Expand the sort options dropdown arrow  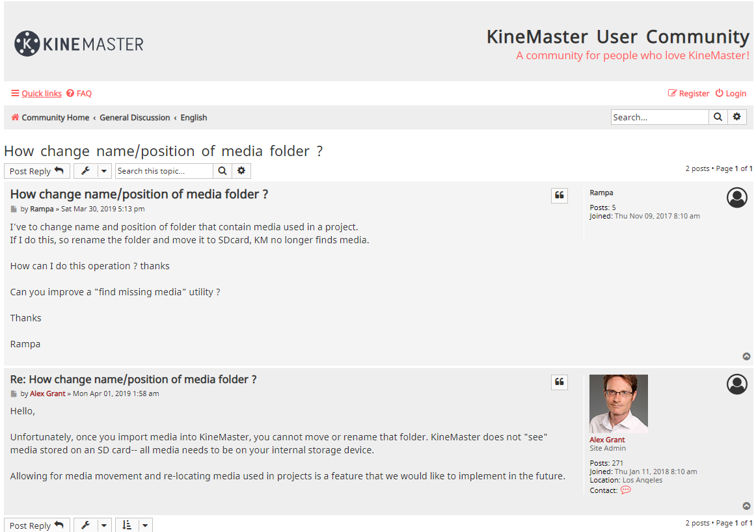tap(146, 525)
